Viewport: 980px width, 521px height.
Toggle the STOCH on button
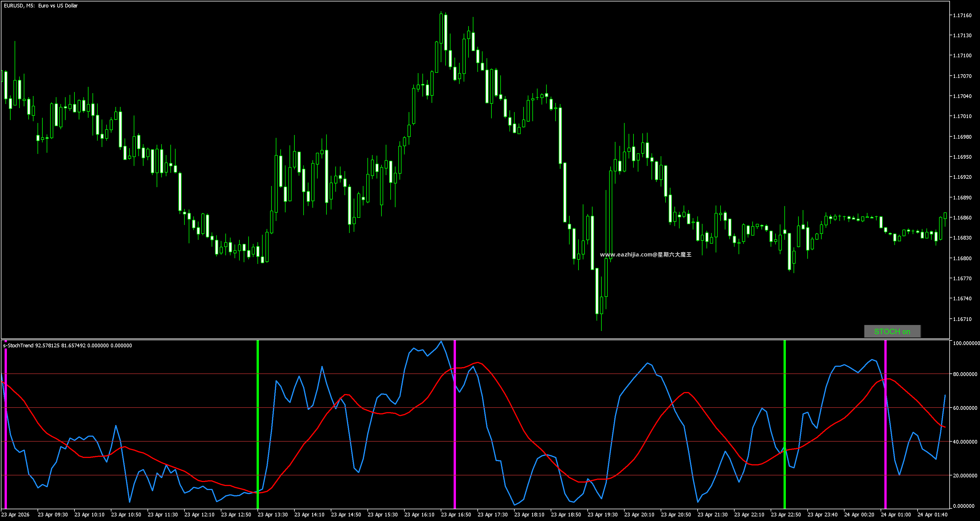tap(892, 331)
